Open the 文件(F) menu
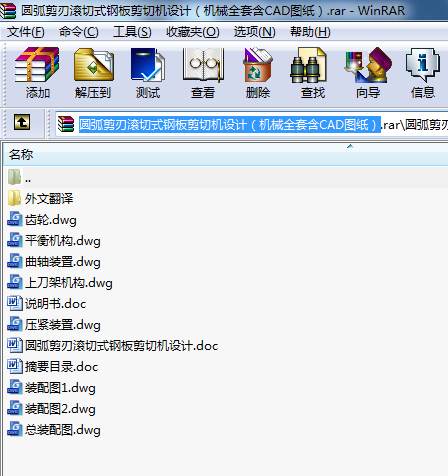Screen dimensions: 448x476 tap(26, 32)
